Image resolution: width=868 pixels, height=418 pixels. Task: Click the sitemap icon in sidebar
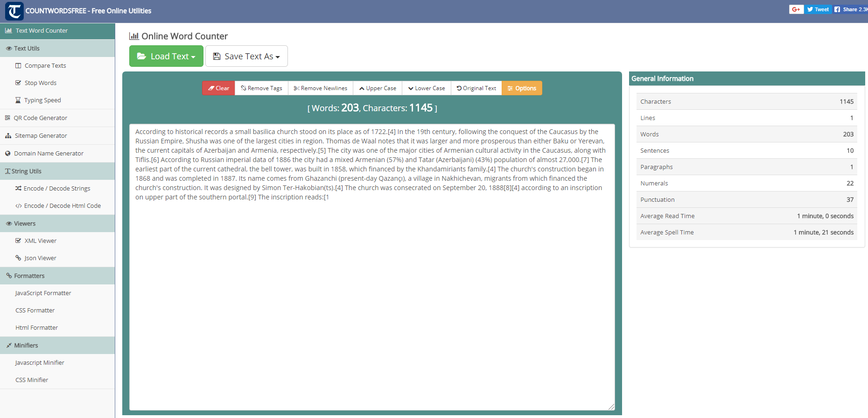8,136
